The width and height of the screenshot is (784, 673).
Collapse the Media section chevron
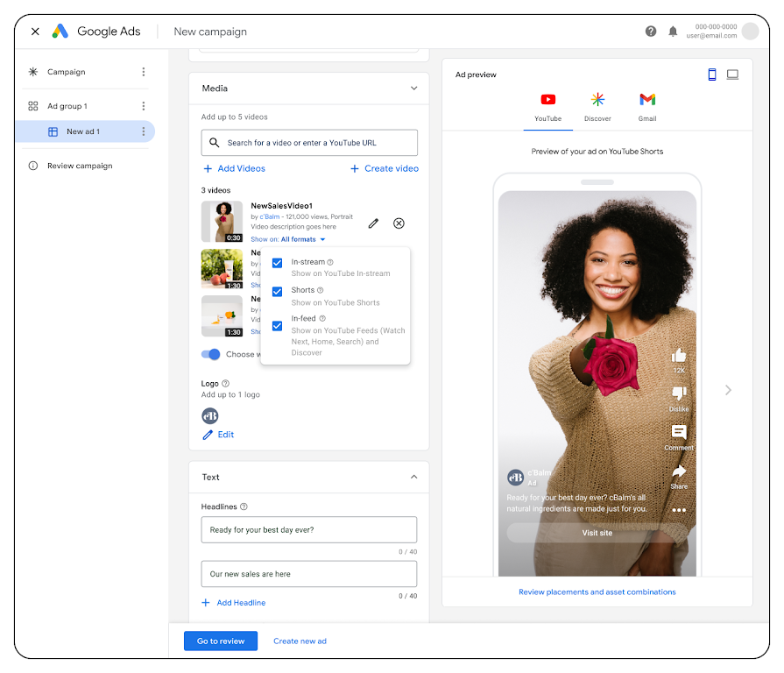tap(414, 89)
